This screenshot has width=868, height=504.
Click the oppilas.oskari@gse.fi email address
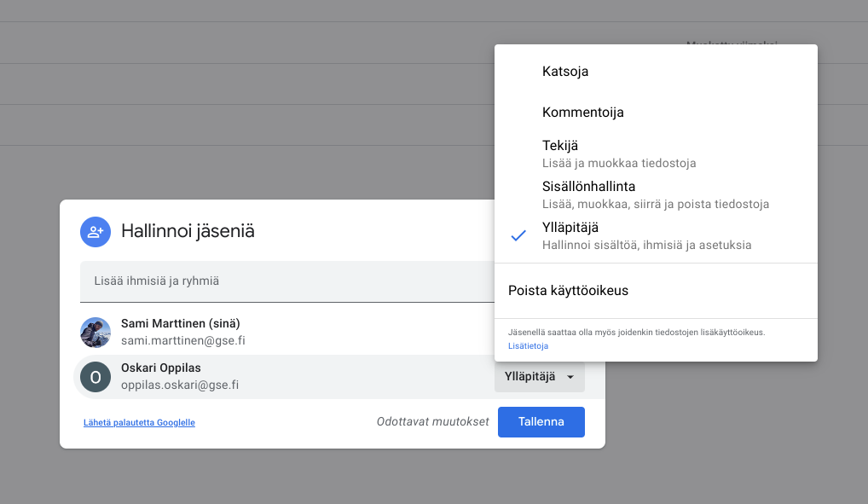(x=180, y=385)
